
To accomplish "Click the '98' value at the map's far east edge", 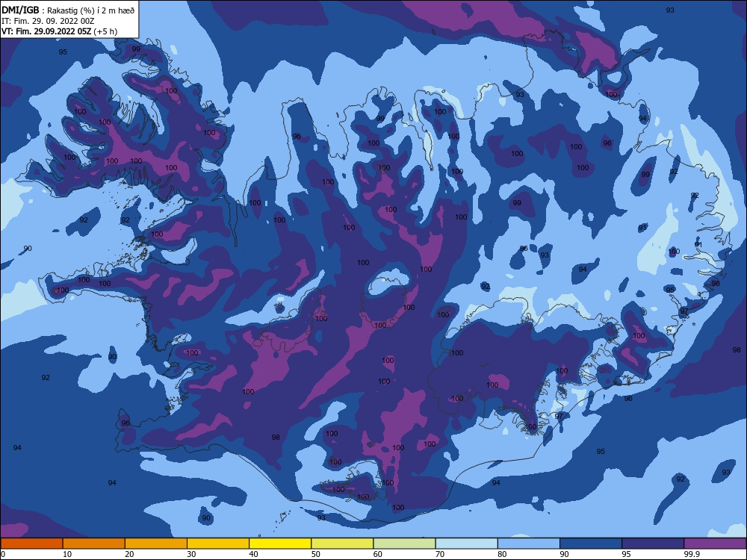I will (737, 349).
